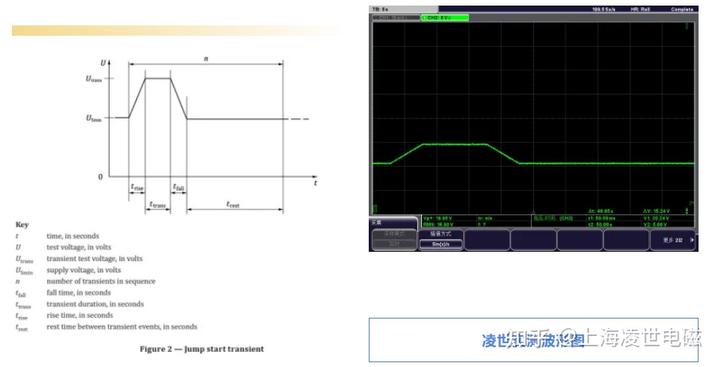Screen dimensions: 720x367
Task: Click the empty fourth softkey button
Action: pyautogui.click(x=533, y=240)
